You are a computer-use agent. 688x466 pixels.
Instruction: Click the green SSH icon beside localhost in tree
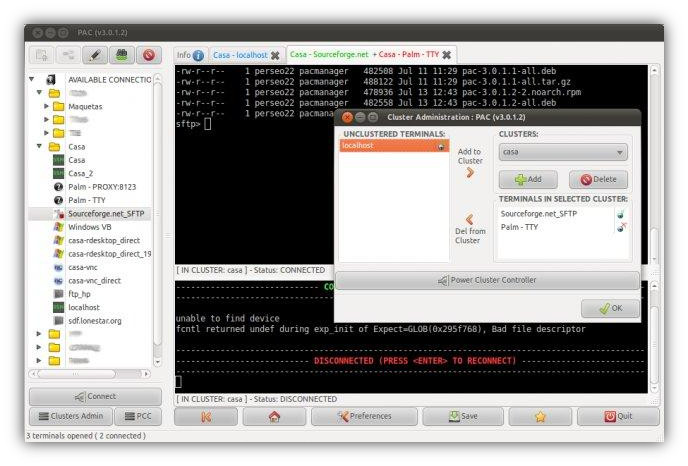(58, 308)
